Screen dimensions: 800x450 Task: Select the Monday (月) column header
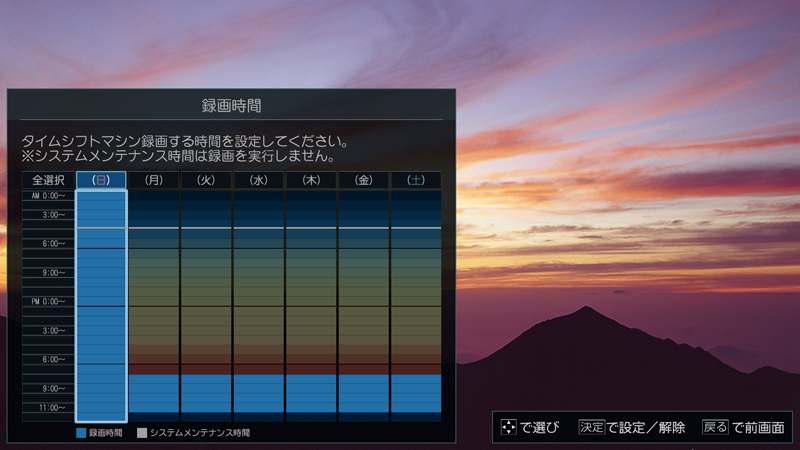pos(154,180)
